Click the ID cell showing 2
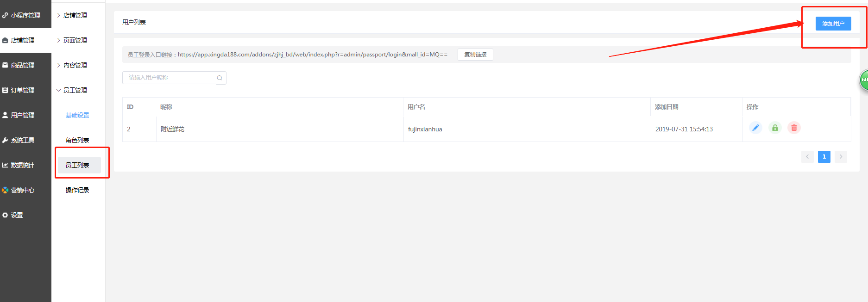The width and height of the screenshot is (868, 302). [x=129, y=129]
